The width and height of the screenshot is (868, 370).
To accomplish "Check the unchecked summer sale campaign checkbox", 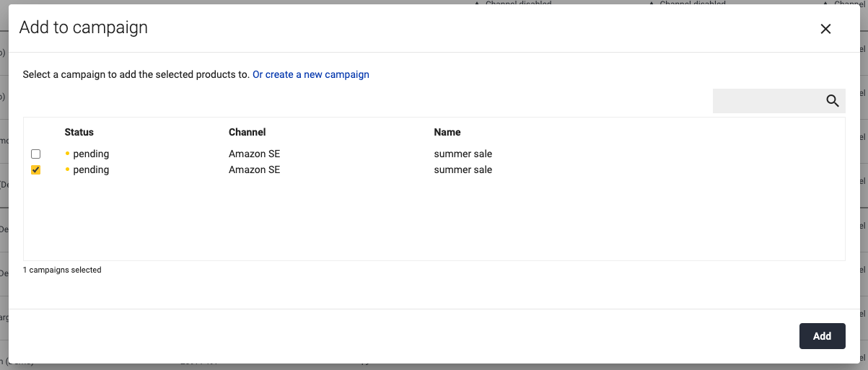I will click(35, 154).
